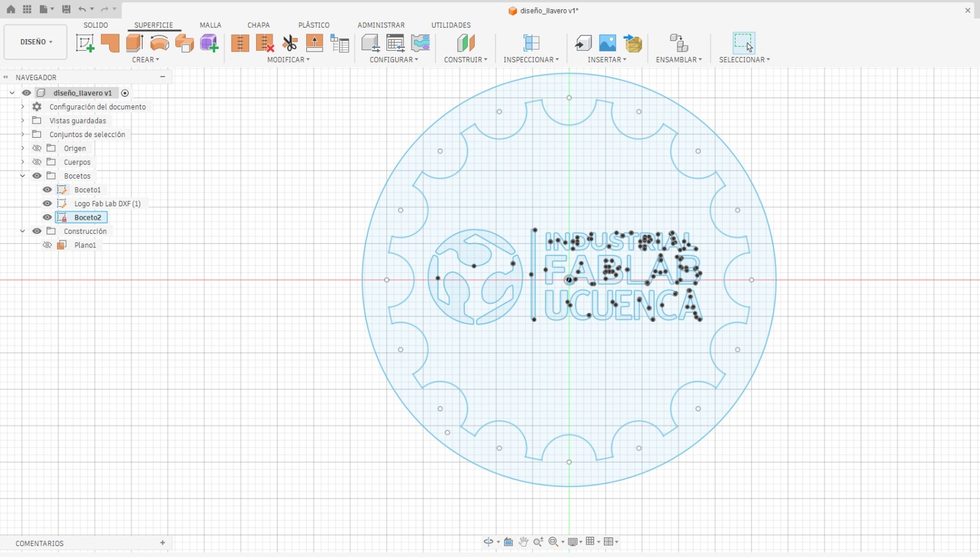Open the configuration table icon
The width and height of the screenshot is (980, 557).
point(396,43)
